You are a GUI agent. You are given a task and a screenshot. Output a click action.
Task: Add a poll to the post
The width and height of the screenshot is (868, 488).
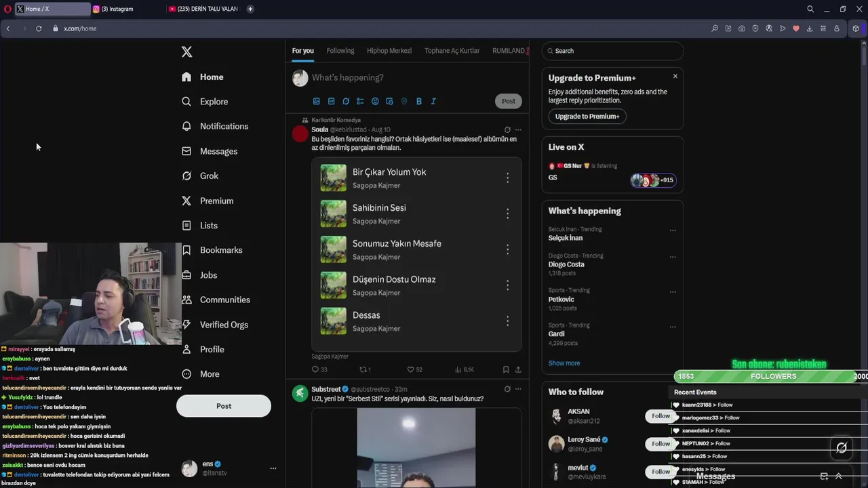pos(360,101)
